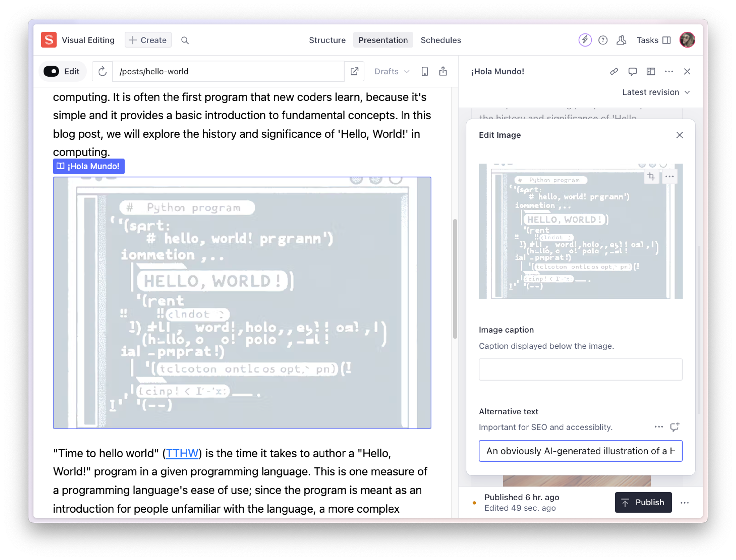Add comment to Alternative text field
The width and height of the screenshot is (736, 560).
[x=675, y=427]
